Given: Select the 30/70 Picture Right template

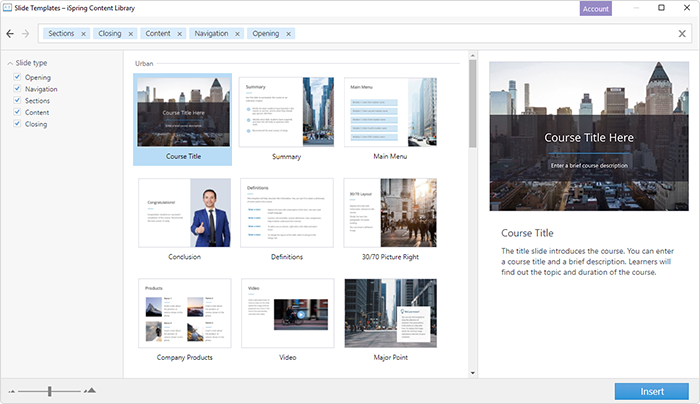Looking at the screenshot, I should coord(390,212).
